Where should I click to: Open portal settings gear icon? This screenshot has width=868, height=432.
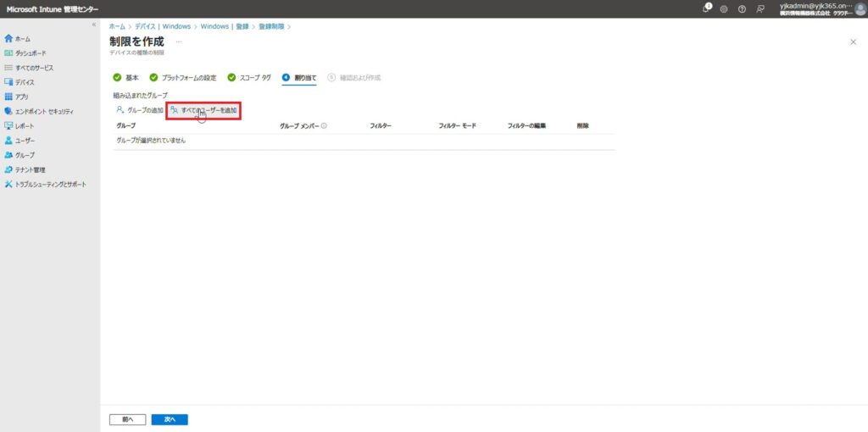724,8
